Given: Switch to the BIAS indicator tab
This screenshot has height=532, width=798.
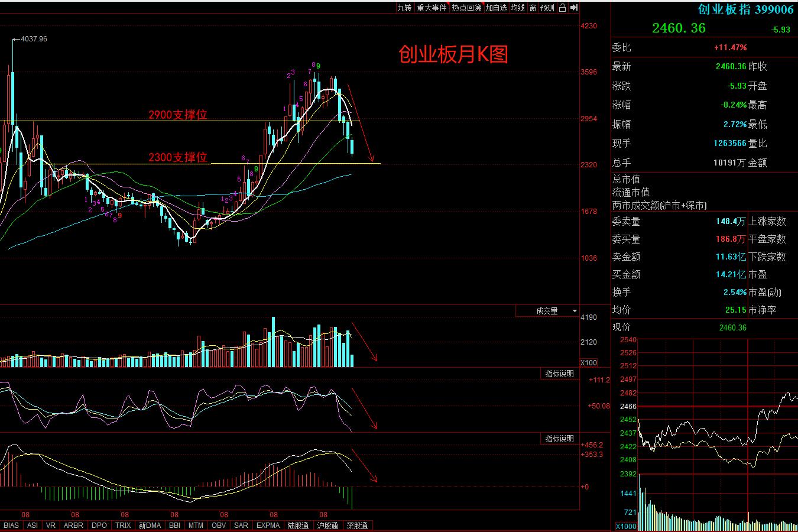Looking at the screenshot, I should [11, 525].
